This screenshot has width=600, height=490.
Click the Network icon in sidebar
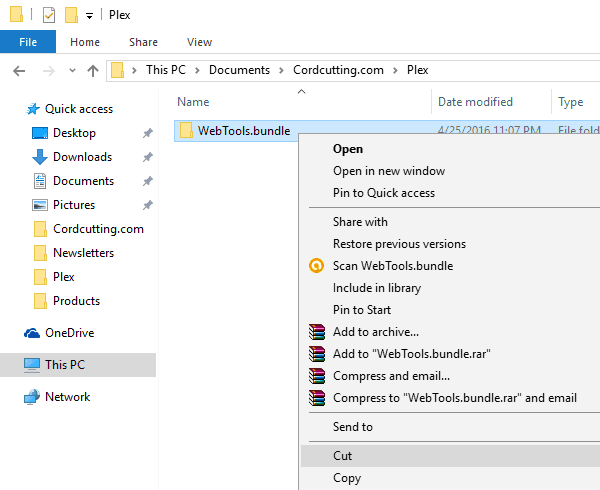32,397
